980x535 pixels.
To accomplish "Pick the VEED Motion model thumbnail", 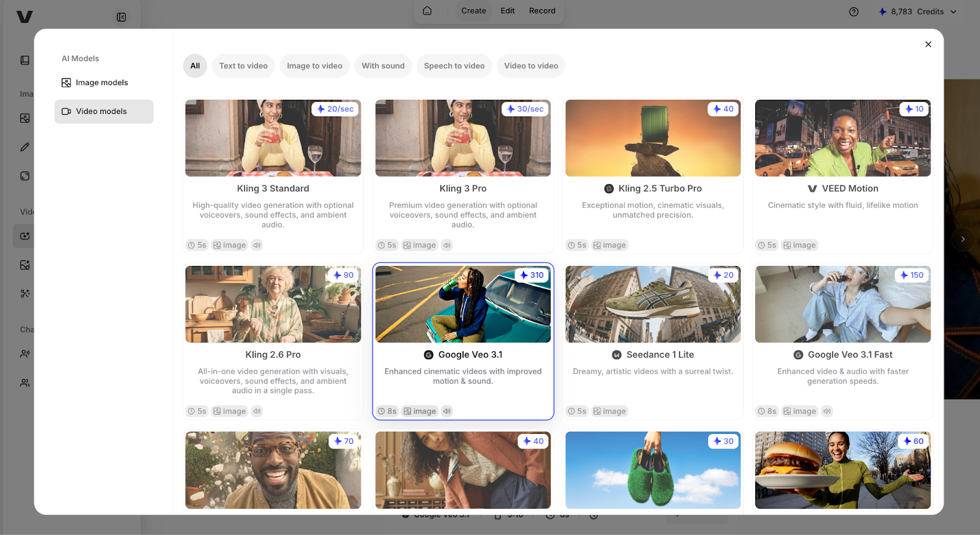I will point(843,138).
